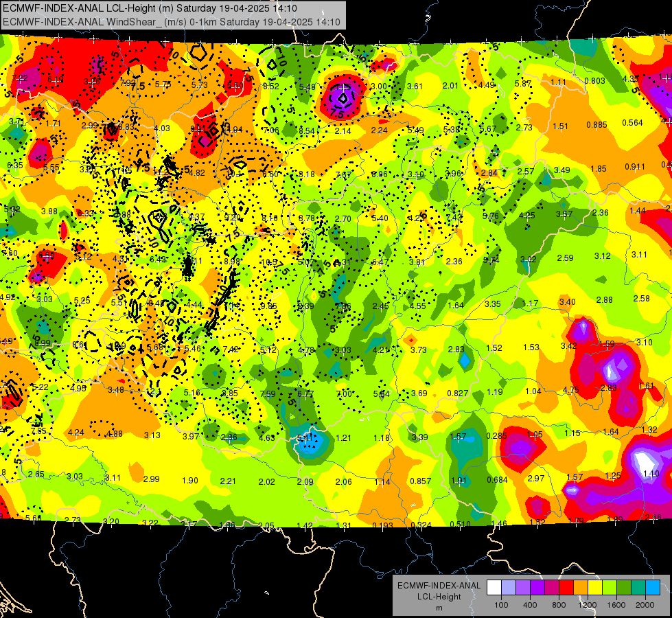
Task: Click the 1.91 wind shear value
Action: click(x=459, y=480)
